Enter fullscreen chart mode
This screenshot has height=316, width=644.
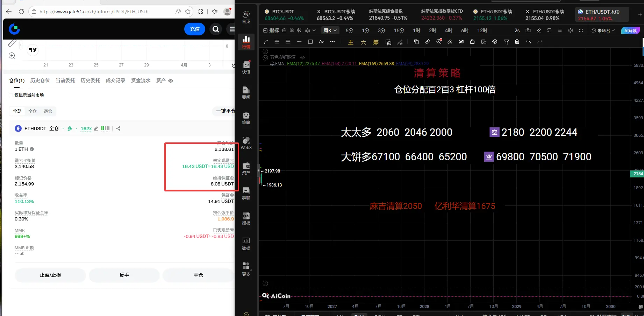pyautogui.click(x=581, y=30)
